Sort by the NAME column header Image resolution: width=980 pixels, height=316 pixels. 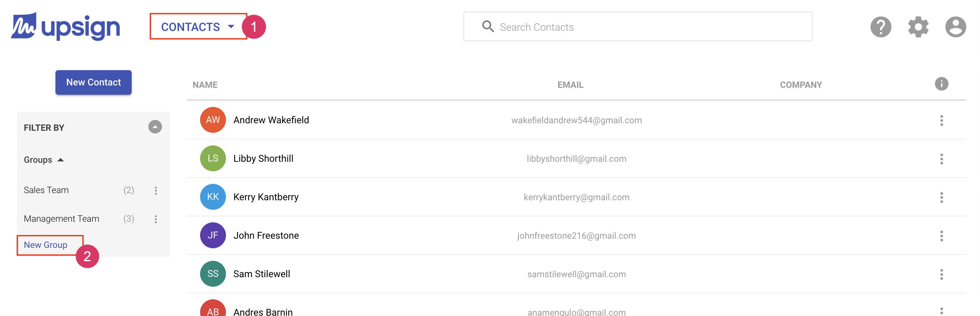coord(205,84)
